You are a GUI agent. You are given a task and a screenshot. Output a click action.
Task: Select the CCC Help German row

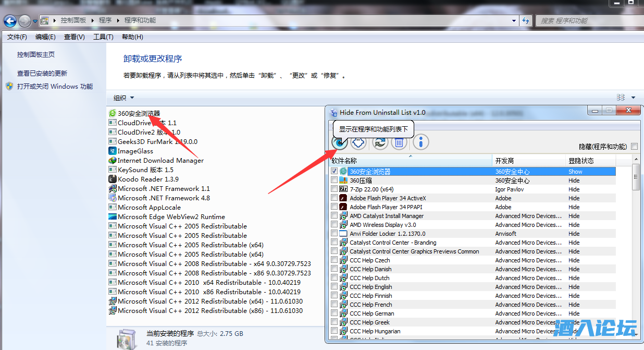(x=473, y=313)
